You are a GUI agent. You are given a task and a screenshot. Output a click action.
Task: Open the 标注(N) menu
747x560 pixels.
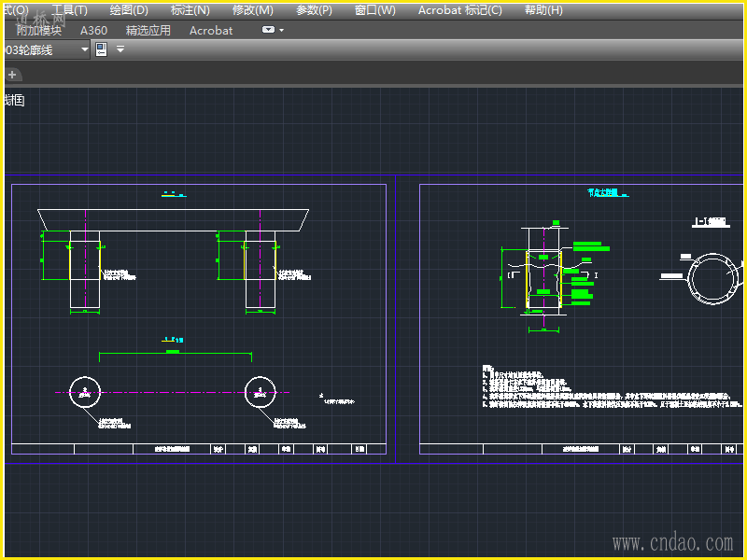click(190, 10)
